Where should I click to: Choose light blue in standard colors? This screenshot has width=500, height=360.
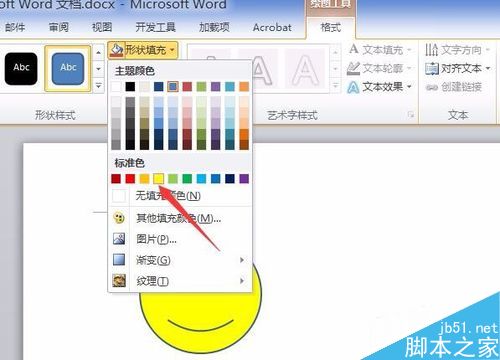pyautogui.click(x=201, y=179)
